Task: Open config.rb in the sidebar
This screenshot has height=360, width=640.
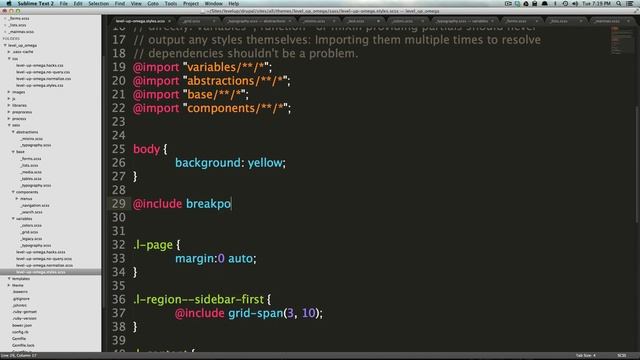Action: pos(20,332)
